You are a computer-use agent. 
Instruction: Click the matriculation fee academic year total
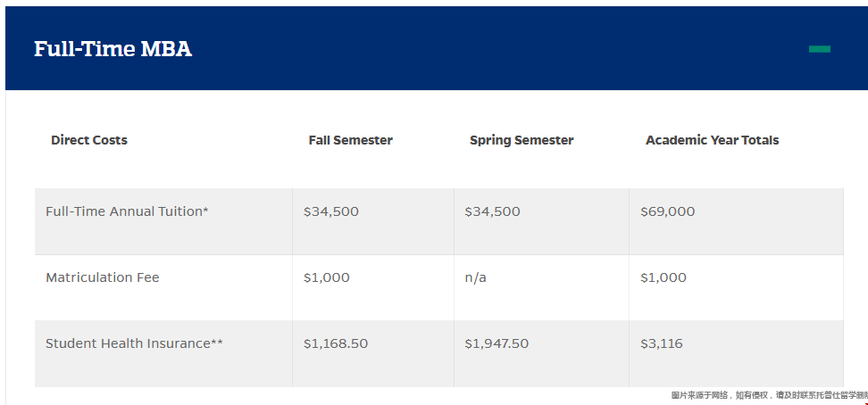[x=664, y=277]
